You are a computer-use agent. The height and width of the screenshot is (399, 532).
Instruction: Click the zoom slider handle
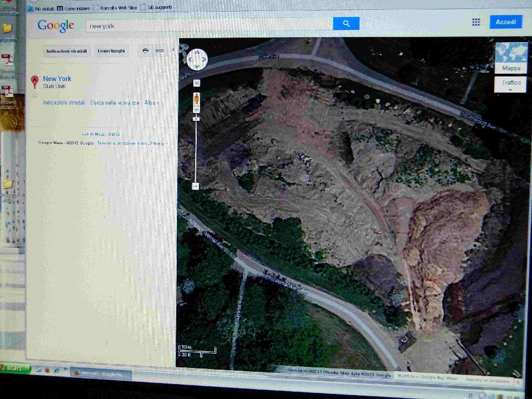click(196, 119)
